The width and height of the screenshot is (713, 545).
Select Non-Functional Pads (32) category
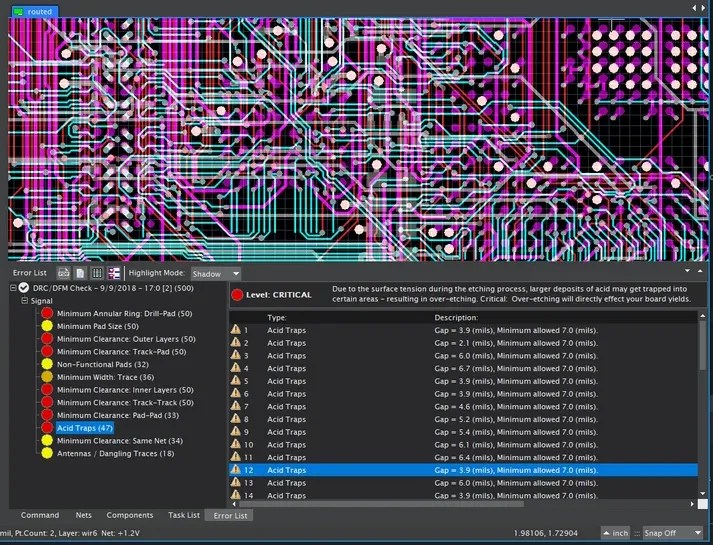click(103, 364)
